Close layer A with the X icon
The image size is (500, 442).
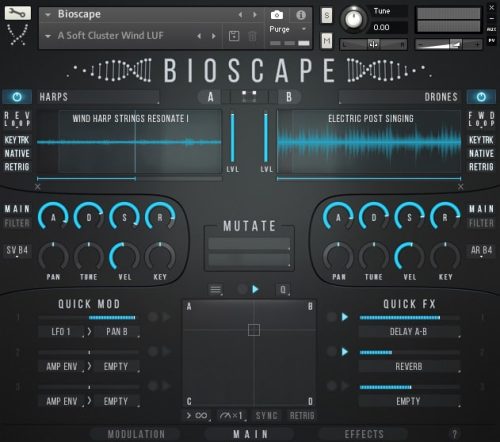38,187
